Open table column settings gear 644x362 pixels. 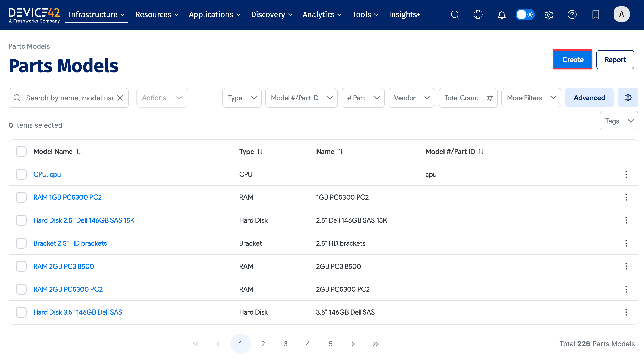coord(628,97)
